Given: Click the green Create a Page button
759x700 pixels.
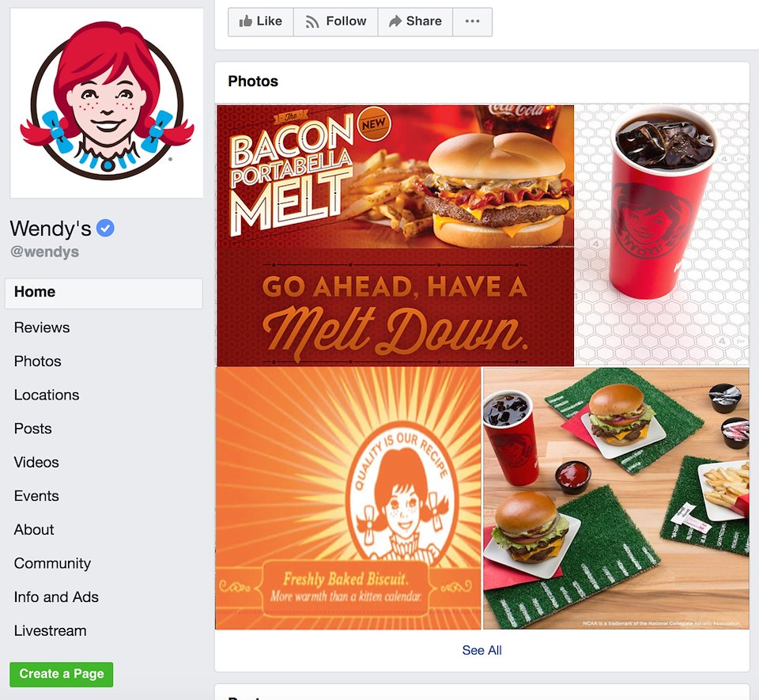Looking at the screenshot, I should (62, 675).
